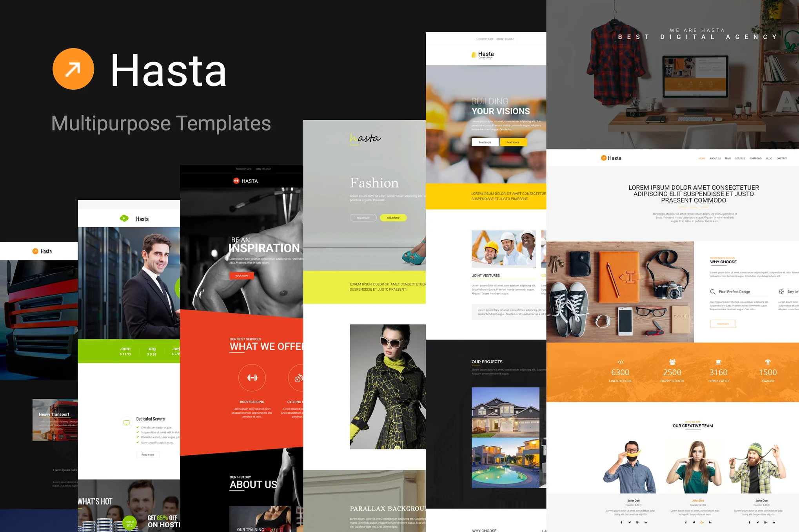Image resolution: width=799 pixels, height=532 pixels.
Task: Click the monitor icon beside Dedicated Servers
Action: (126, 423)
